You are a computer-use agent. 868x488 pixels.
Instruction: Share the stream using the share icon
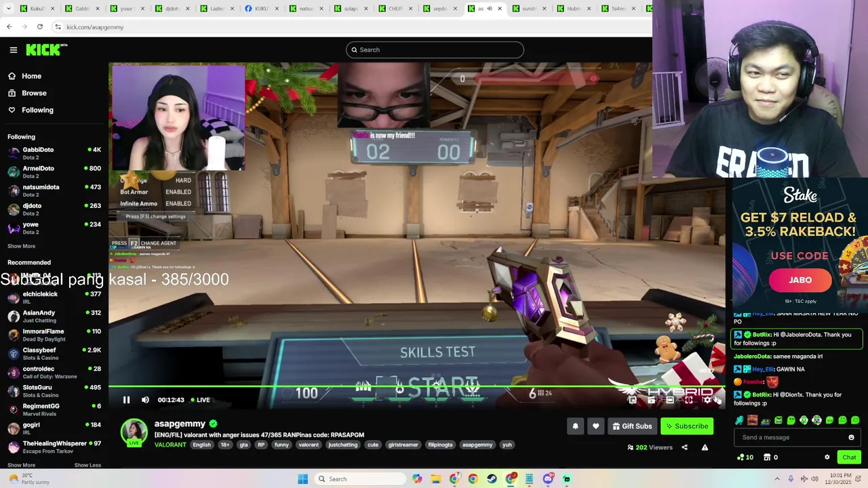pyautogui.click(x=684, y=447)
